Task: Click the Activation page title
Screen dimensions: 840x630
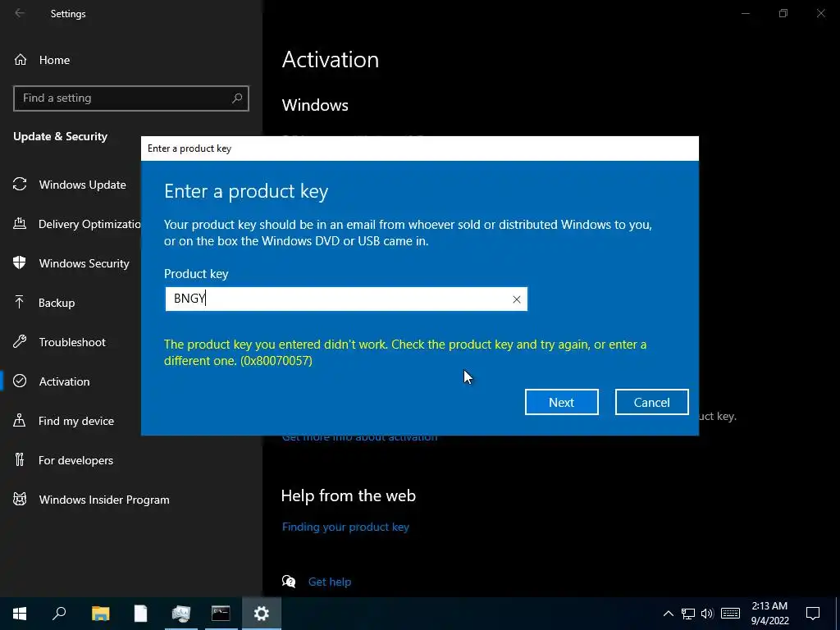Action: 331,59
